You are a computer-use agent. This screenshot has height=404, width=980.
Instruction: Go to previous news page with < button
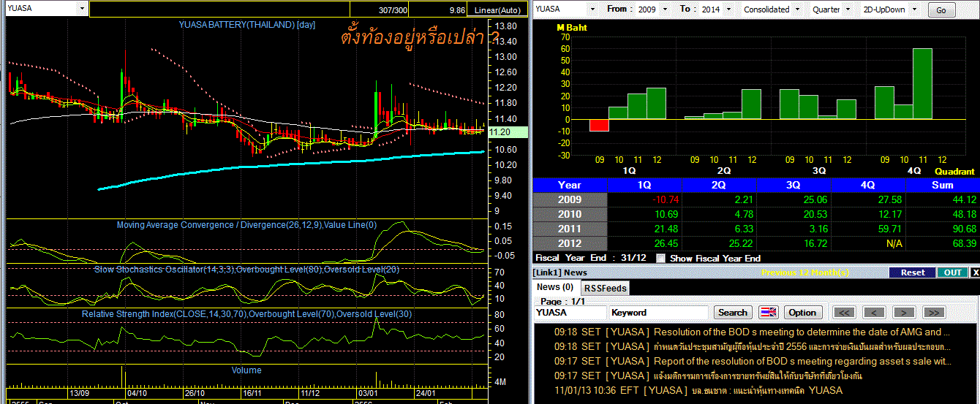[x=874, y=313]
